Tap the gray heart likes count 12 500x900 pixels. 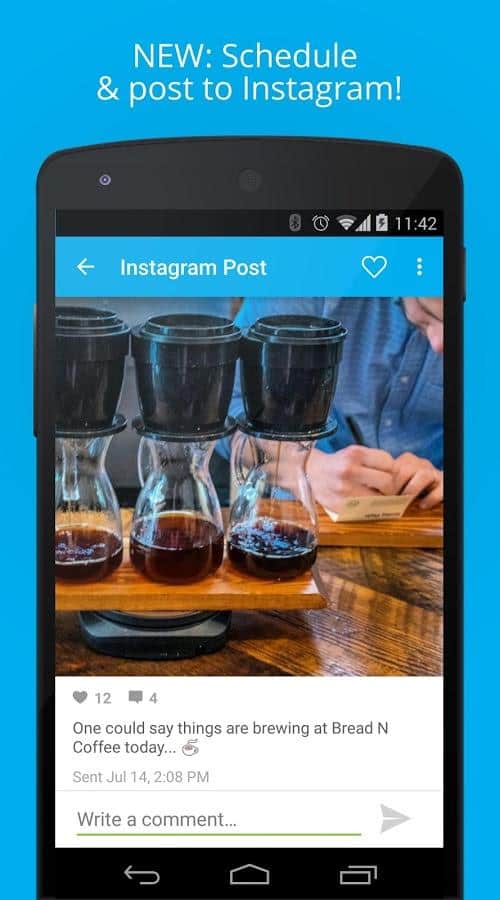(92, 698)
